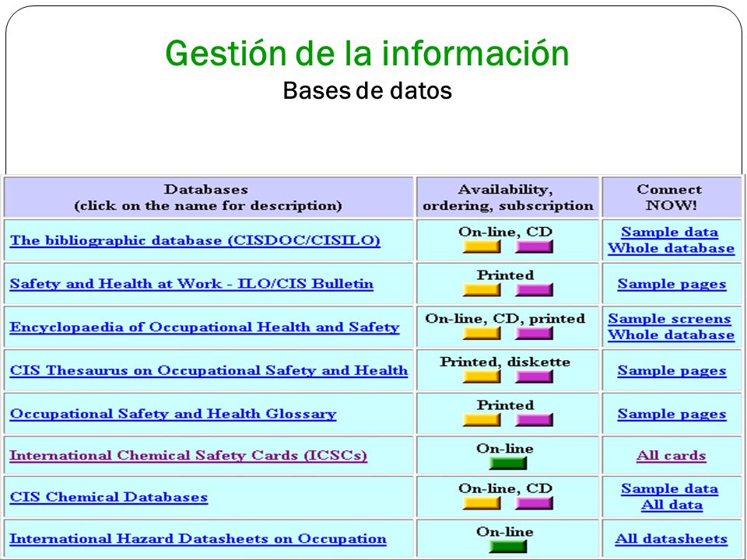Open Encyclopaedia of Occupational Health and Safety link
This screenshot has width=747, height=560.
point(205,327)
